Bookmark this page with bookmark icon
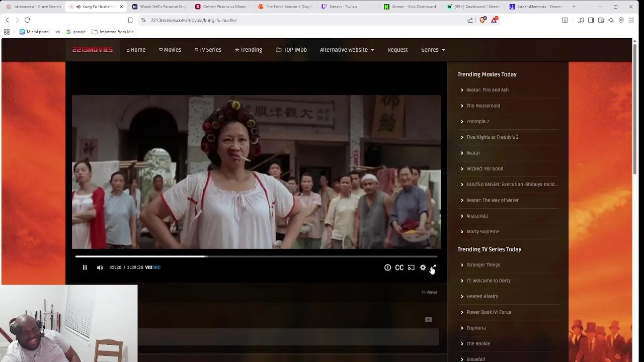The width and height of the screenshot is (644, 362). [130, 20]
